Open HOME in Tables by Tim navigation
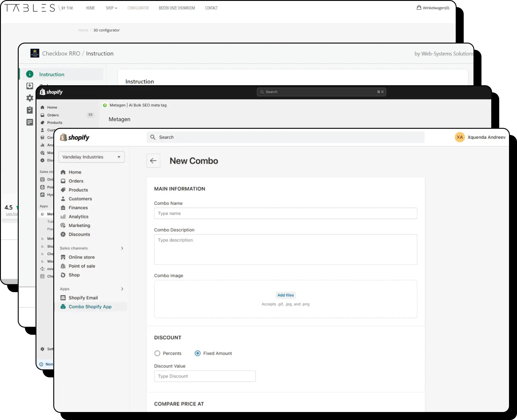This screenshot has width=517, height=420. click(x=90, y=8)
